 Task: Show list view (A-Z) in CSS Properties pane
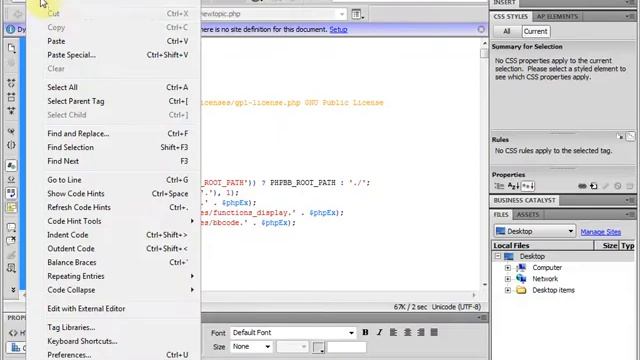coord(513,186)
